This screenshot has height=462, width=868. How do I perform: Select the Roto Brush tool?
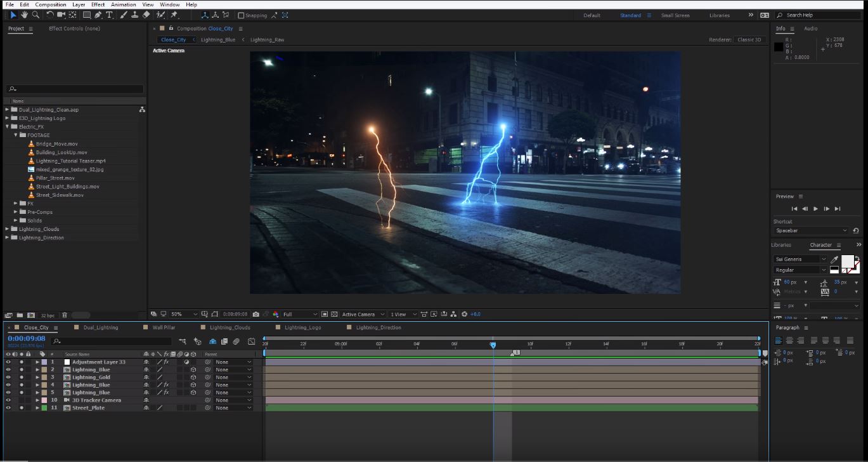pos(159,15)
